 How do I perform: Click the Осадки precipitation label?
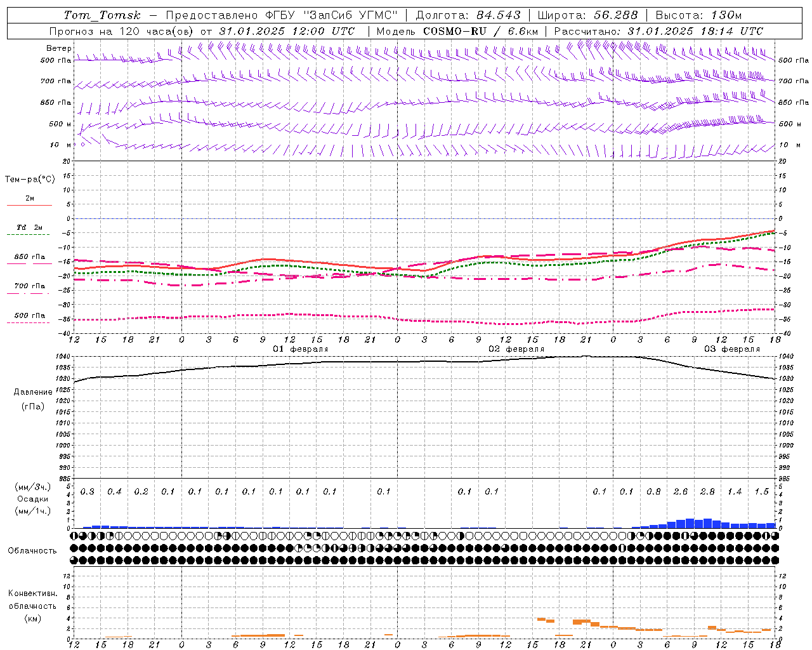click(x=33, y=499)
